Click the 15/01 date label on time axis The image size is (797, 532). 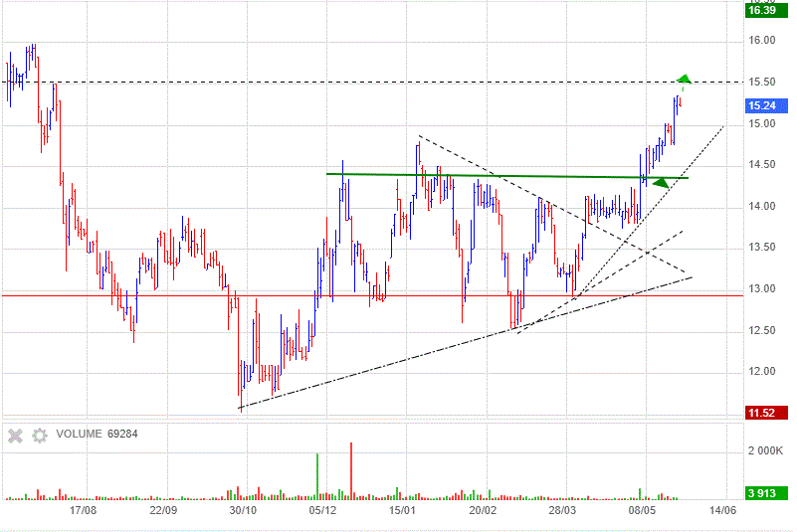tap(402, 510)
